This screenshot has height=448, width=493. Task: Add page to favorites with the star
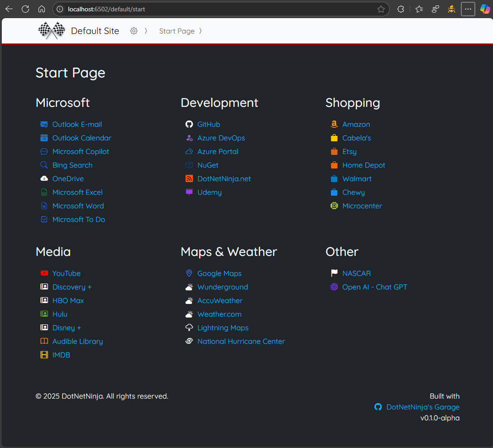tap(381, 9)
